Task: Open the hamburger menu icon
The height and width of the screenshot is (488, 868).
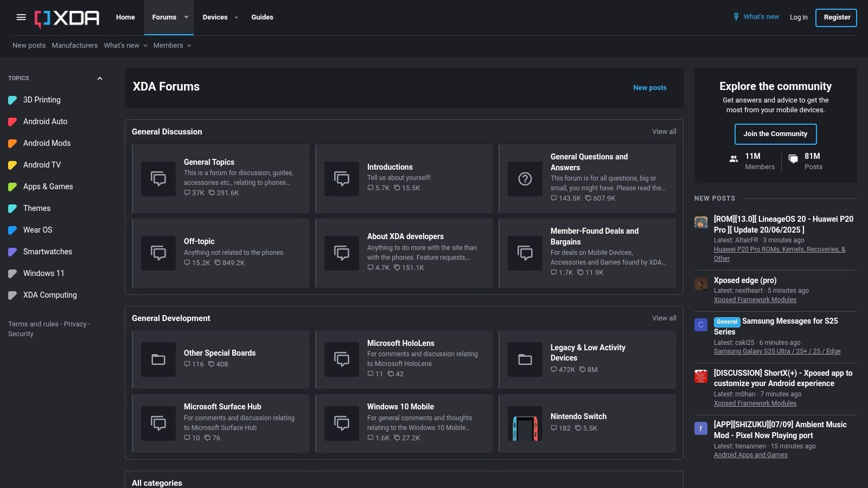Action: [x=21, y=17]
